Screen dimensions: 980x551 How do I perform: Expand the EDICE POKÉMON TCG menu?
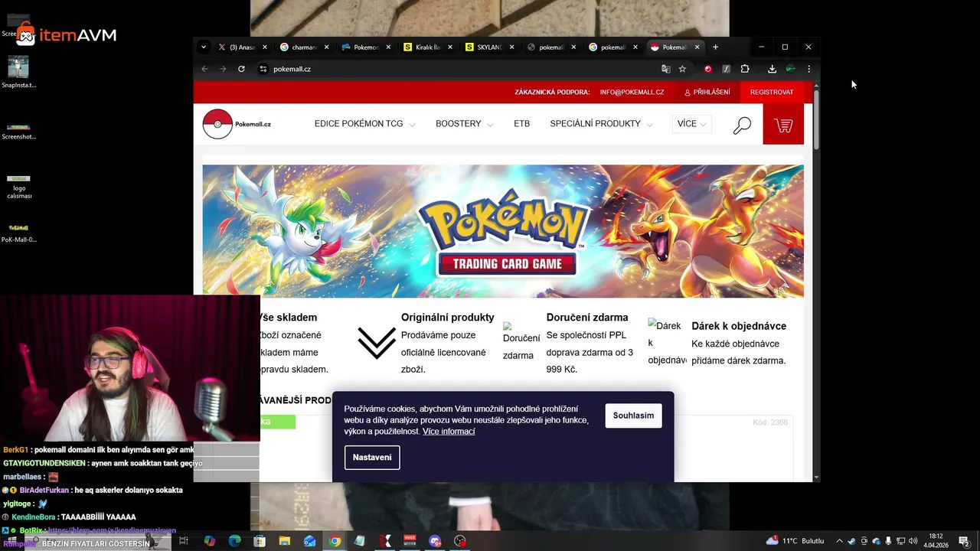pyautogui.click(x=364, y=124)
